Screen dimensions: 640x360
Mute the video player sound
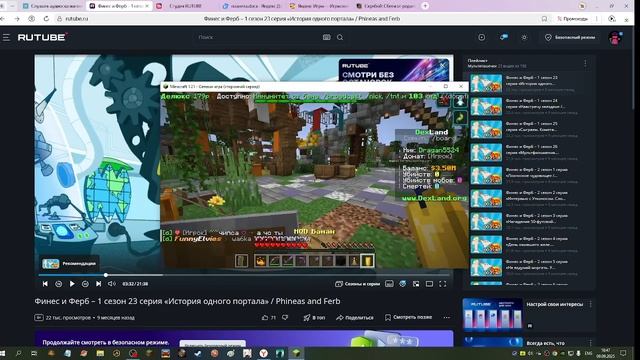(111, 284)
